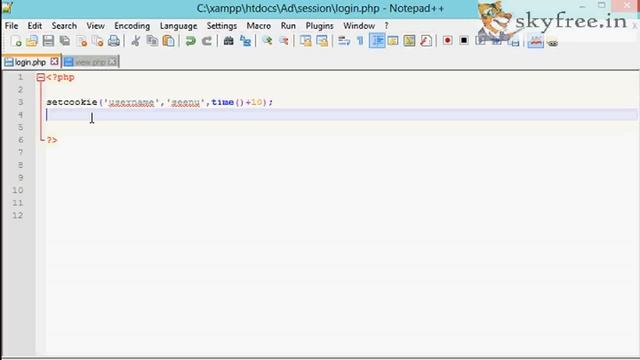This screenshot has width=640, height=360.
Task: Copy selection toolbar icon
Action: 152,41
